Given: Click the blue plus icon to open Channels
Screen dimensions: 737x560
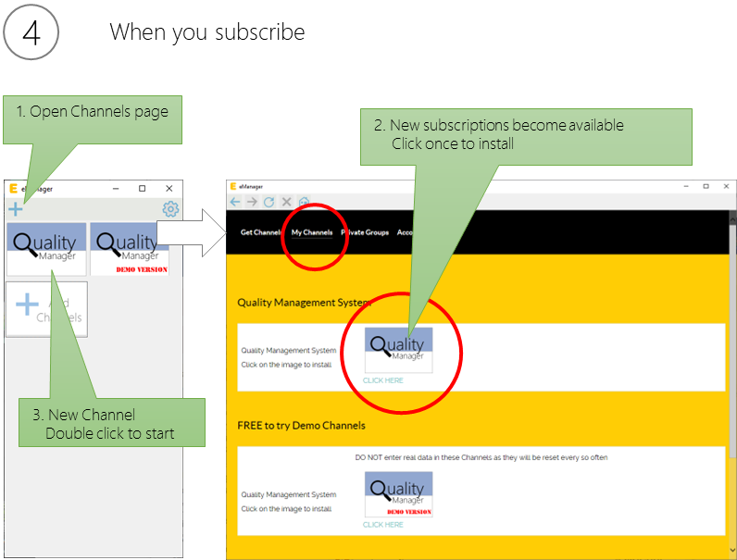Looking at the screenshot, I should click(x=15, y=209).
